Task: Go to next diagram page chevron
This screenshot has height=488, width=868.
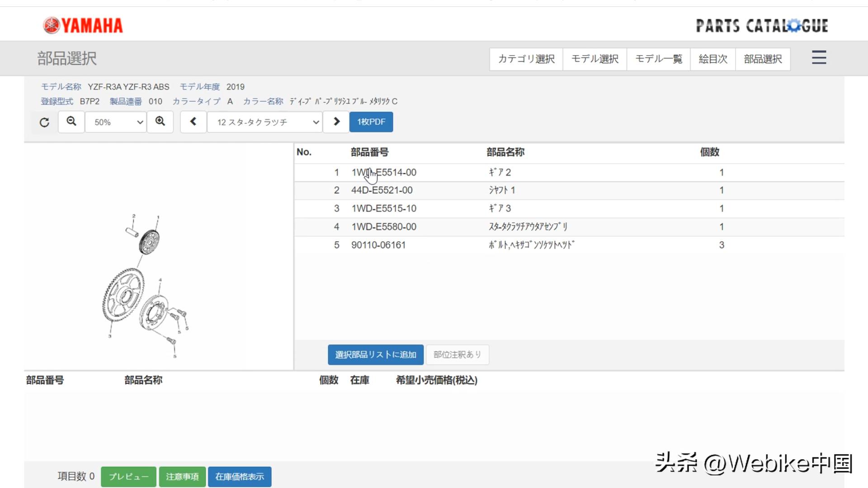Action: [x=336, y=122]
